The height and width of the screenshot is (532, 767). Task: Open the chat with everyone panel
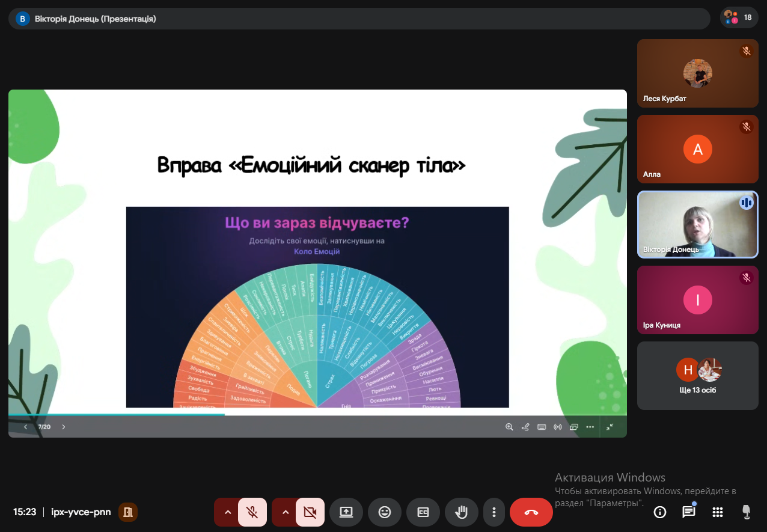(688, 512)
